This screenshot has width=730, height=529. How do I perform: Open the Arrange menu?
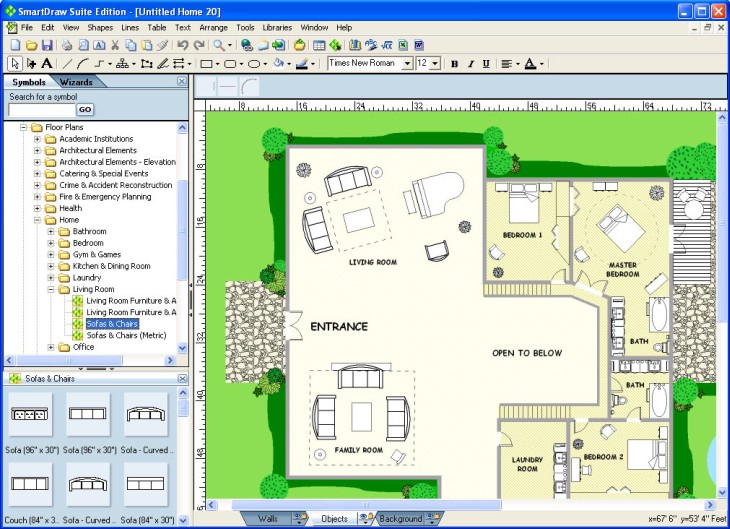213,27
